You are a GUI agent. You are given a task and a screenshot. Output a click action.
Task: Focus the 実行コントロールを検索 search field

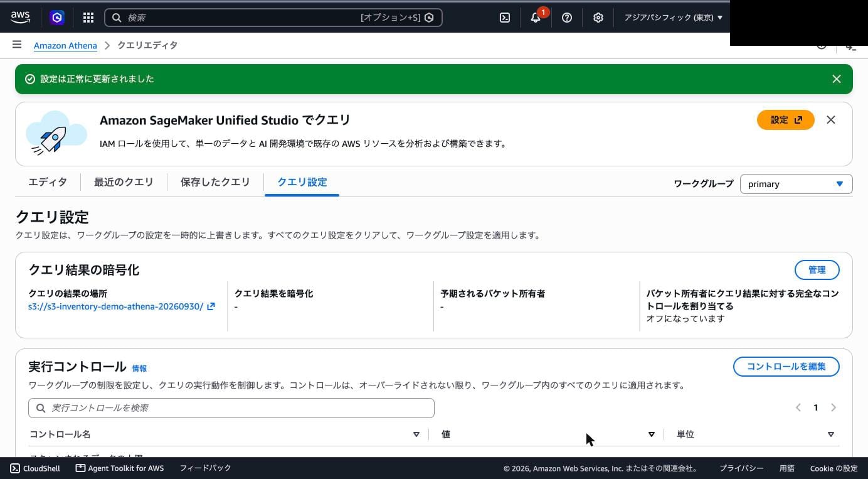point(231,408)
